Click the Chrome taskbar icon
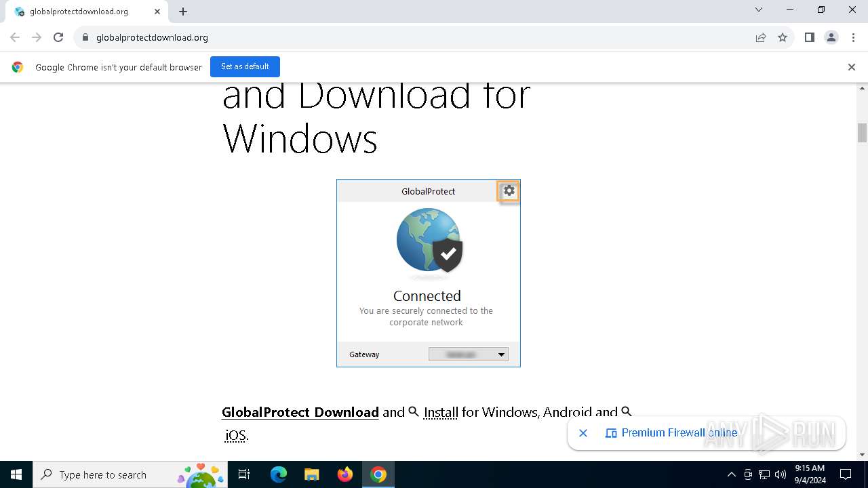The height and width of the screenshot is (488, 868). click(x=378, y=474)
